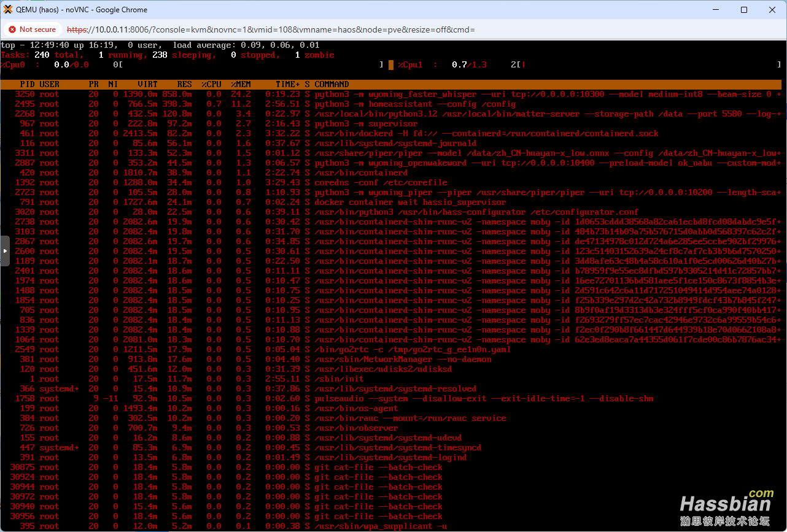Click the RES column header
The width and height of the screenshot is (787, 532).
tap(184, 84)
